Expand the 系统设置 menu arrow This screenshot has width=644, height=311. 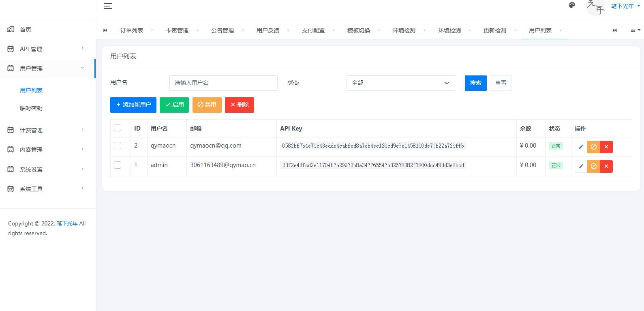pos(83,169)
